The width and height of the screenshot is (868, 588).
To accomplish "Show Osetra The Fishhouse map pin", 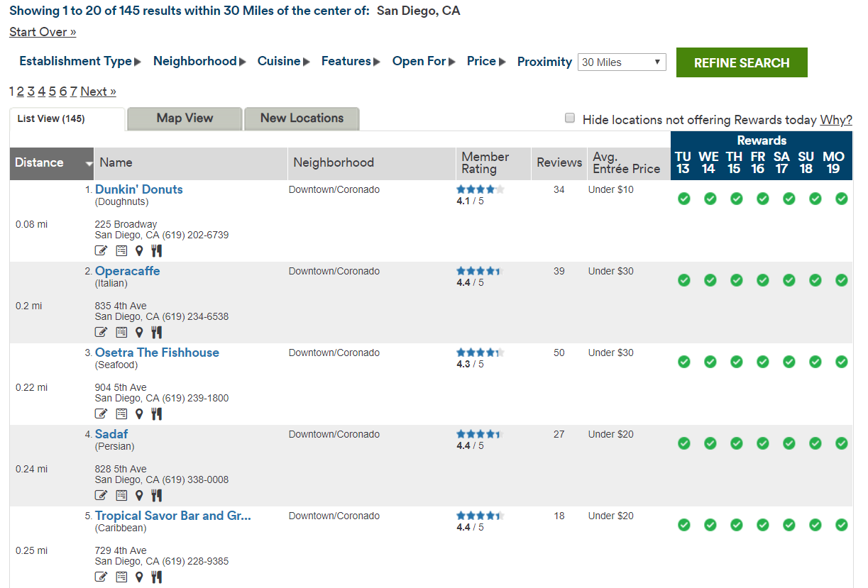I will pyautogui.click(x=139, y=414).
